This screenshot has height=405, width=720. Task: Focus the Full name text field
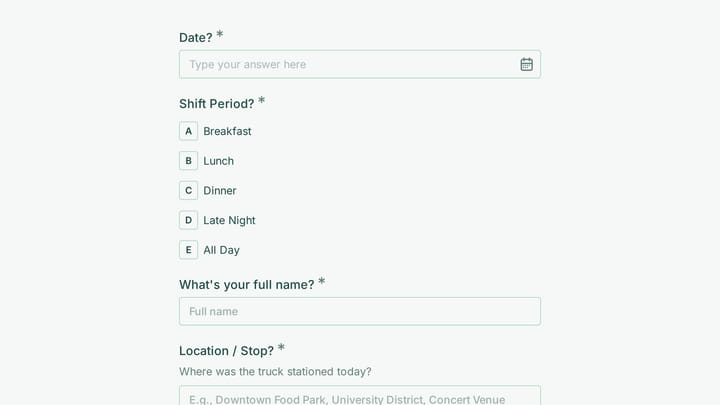click(x=360, y=311)
